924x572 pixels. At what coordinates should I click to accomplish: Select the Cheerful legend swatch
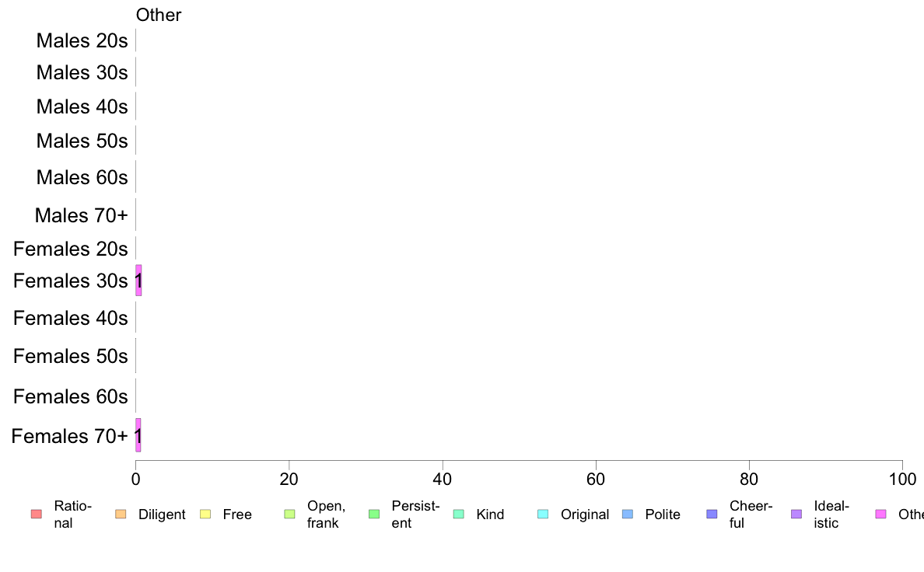pyautogui.click(x=712, y=514)
